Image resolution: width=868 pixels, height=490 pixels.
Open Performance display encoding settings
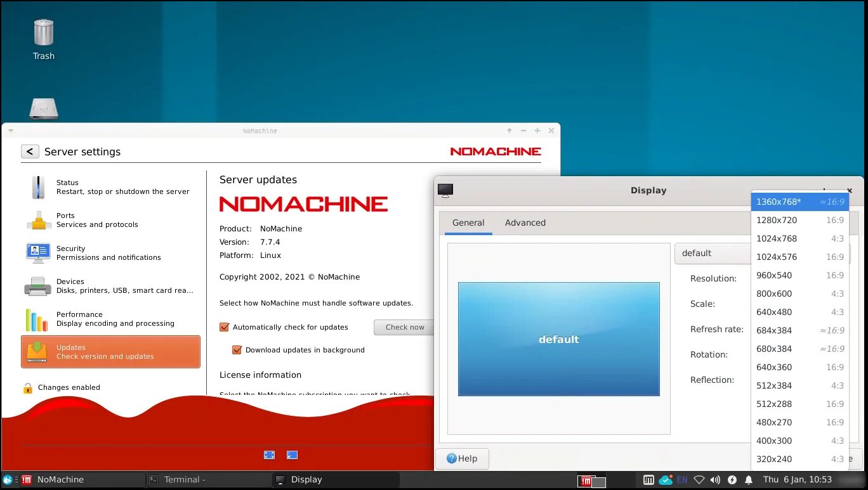[111, 319]
